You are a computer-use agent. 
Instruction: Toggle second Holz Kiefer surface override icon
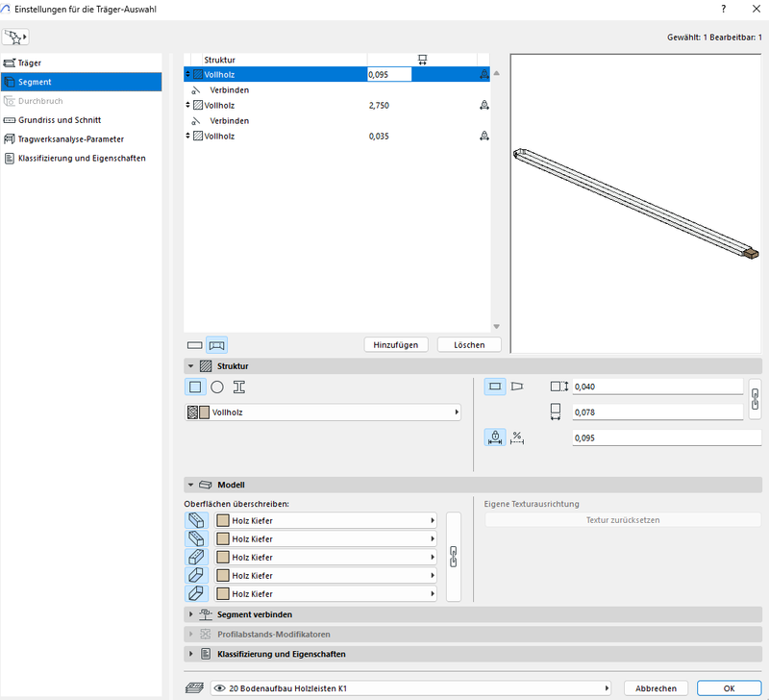[x=196, y=538]
